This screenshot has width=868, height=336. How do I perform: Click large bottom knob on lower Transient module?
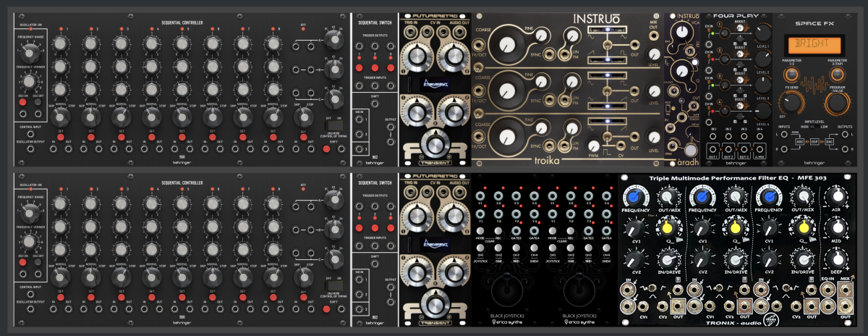[435, 303]
